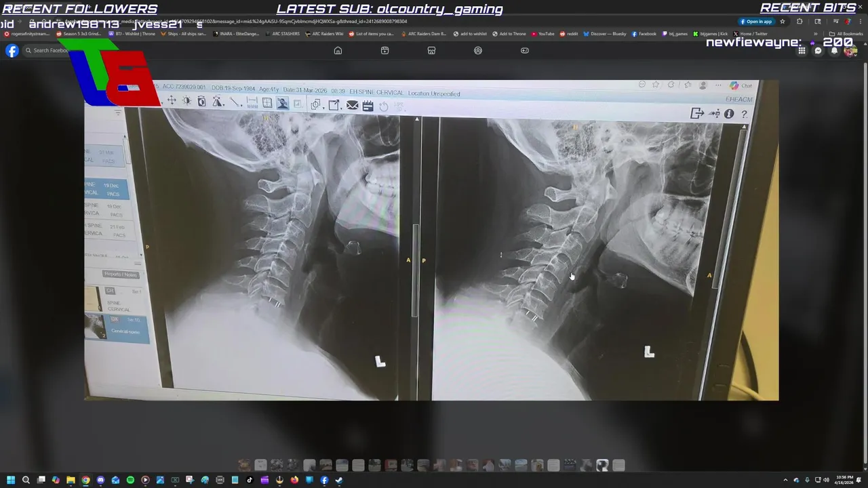Screen dimensions: 868x488
Task: Switch to Chrome in the taskbar
Action: coord(85,480)
